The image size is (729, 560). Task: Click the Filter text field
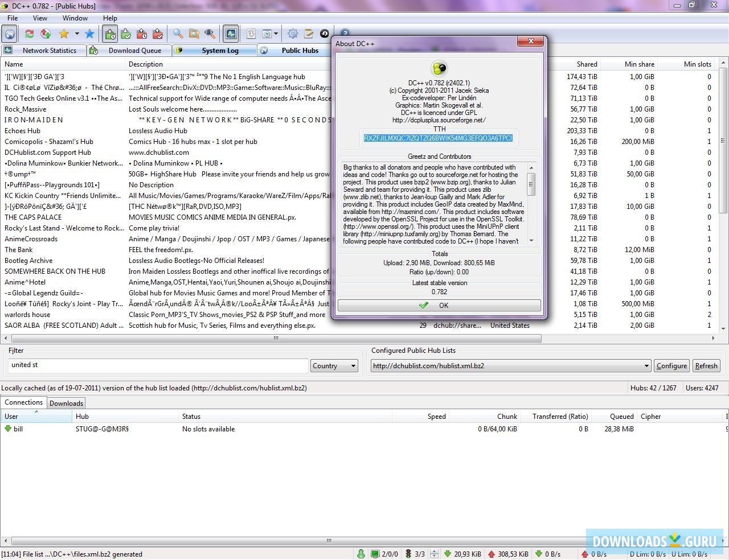(x=158, y=365)
